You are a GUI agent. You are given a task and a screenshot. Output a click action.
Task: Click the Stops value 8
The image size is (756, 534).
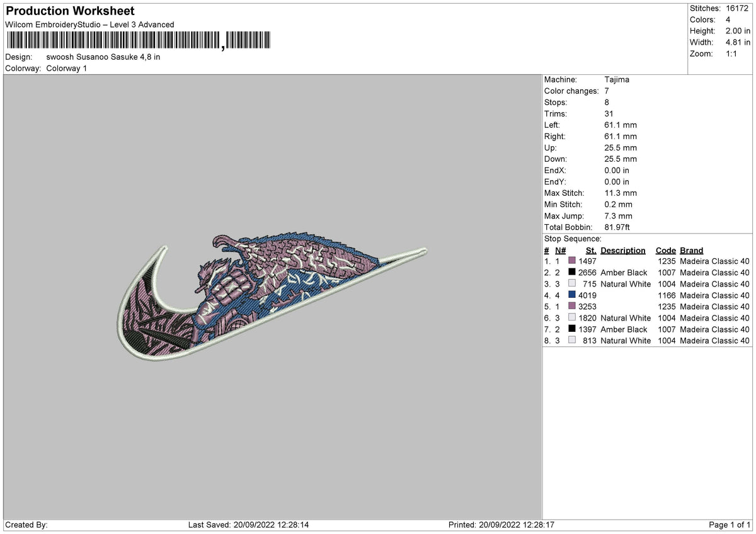(607, 102)
